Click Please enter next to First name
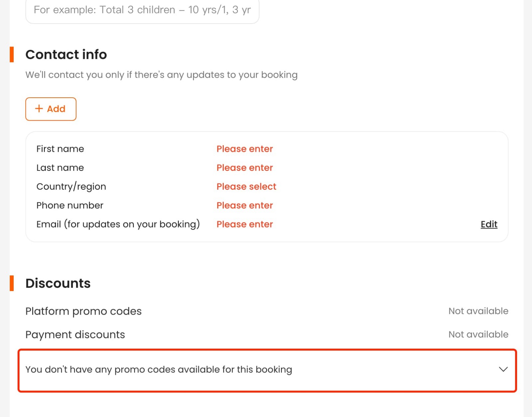This screenshot has height=417, width=532. pyautogui.click(x=244, y=149)
